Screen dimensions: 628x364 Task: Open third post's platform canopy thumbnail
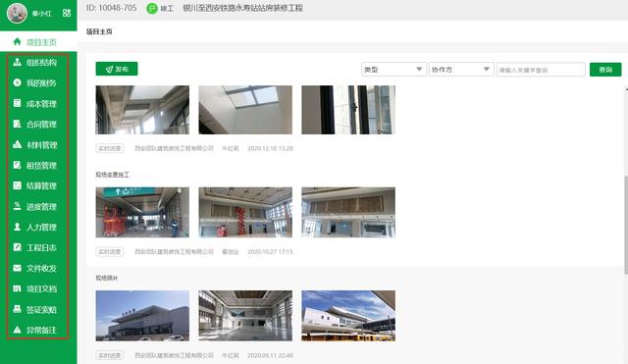point(348,316)
